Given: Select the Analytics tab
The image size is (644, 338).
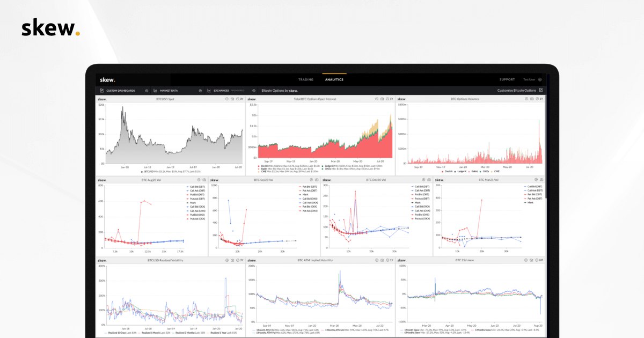Looking at the screenshot, I should click(334, 79).
